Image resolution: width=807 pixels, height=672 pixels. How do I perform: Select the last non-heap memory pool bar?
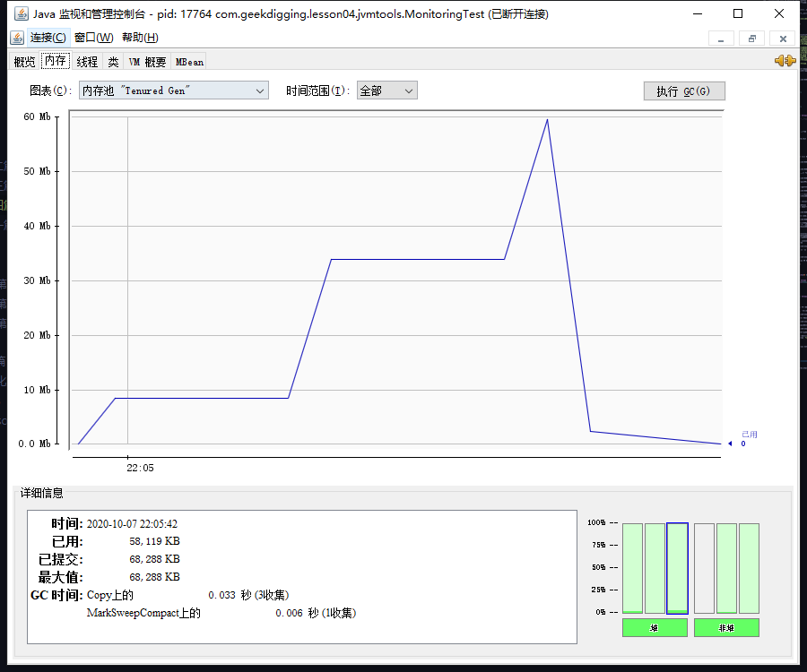(x=749, y=568)
